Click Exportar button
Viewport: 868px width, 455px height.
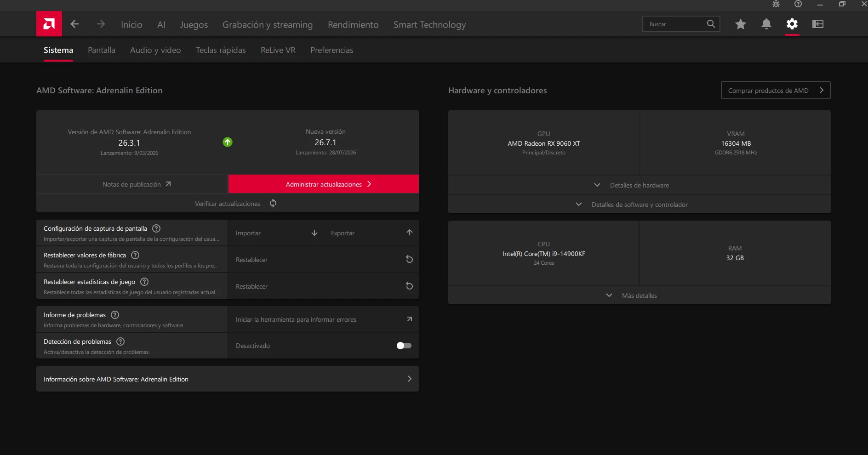point(371,233)
